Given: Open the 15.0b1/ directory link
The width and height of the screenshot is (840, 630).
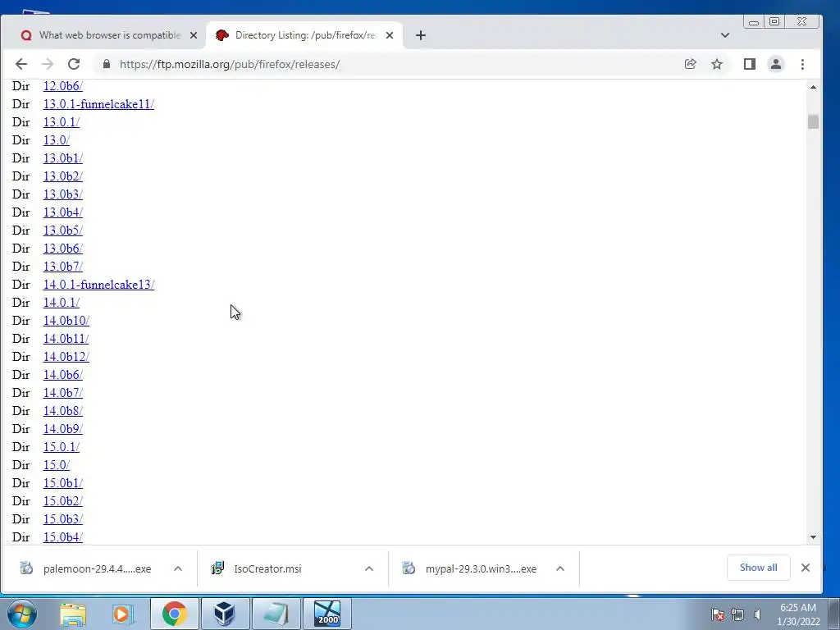Looking at the screenshot, I should (62, 482).
